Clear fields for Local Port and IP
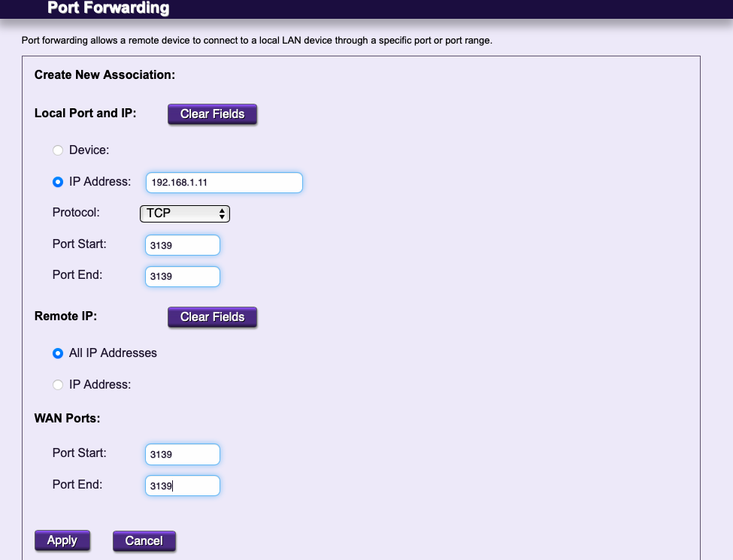733x560 pixels. [x=212, y=114]
